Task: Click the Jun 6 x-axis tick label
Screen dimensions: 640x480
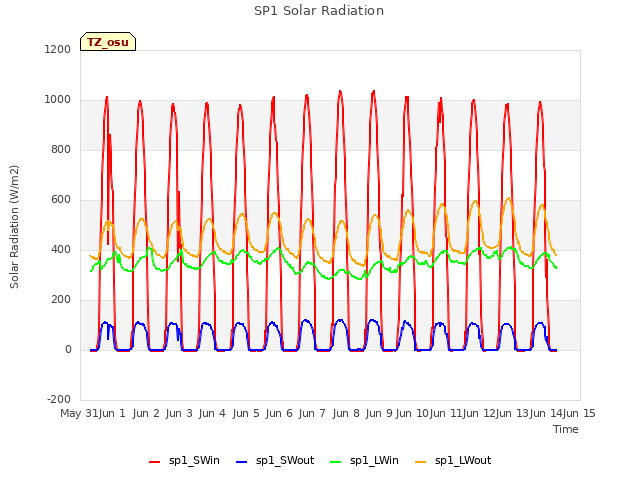Action: click(x=279, y=413)
